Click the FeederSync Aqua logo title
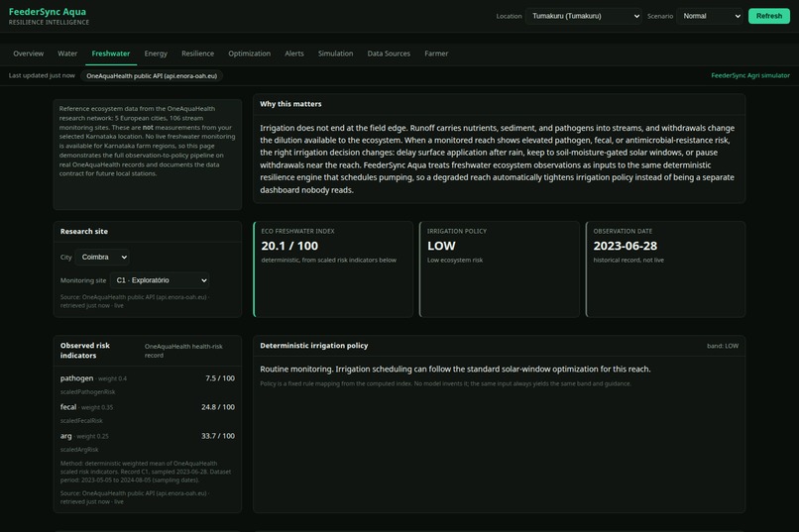799x532 pixels. [48, 12]
